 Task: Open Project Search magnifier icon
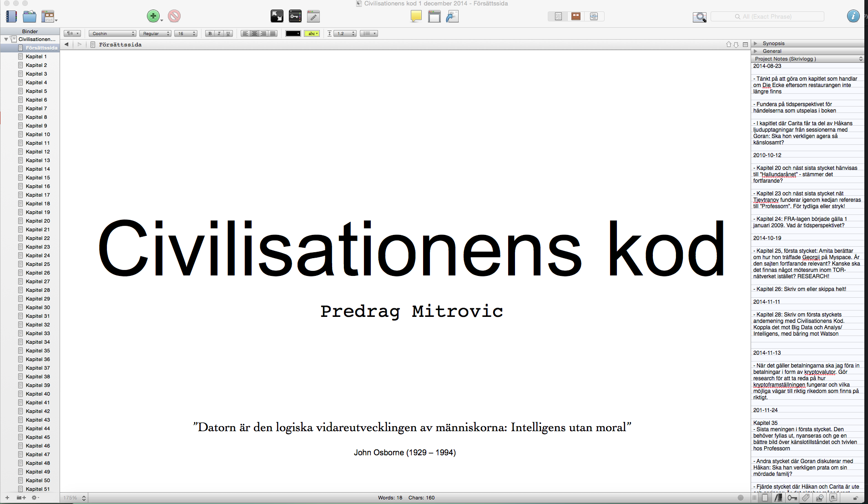pyautogui.click(x=699, y=17)
